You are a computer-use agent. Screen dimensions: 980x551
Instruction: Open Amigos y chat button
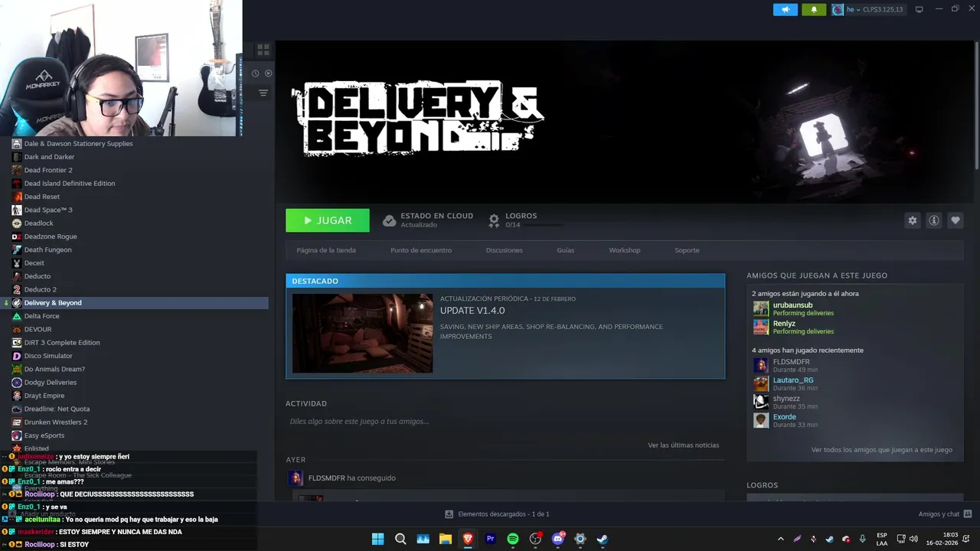tap(946, 514)
